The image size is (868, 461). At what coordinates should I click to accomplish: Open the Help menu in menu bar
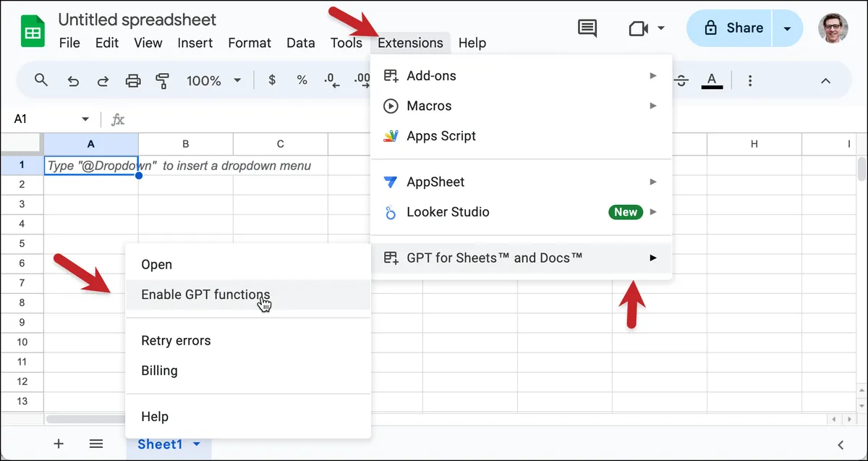472,43
